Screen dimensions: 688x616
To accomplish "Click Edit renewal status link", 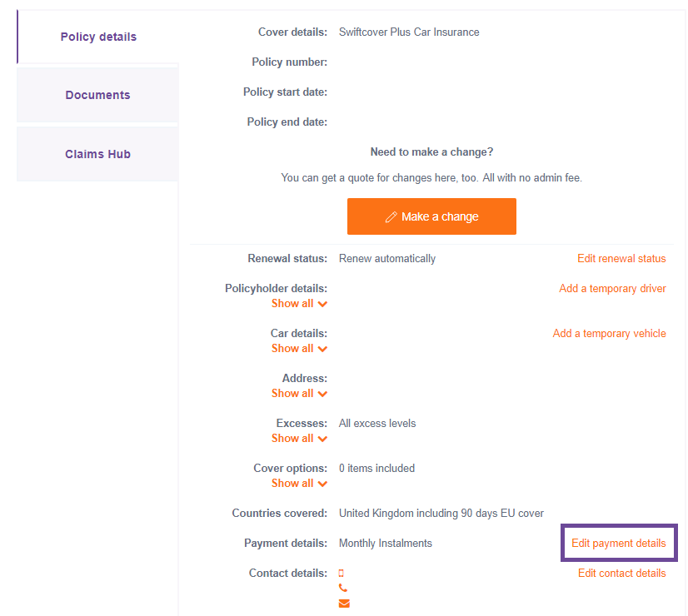I will 621,259.
